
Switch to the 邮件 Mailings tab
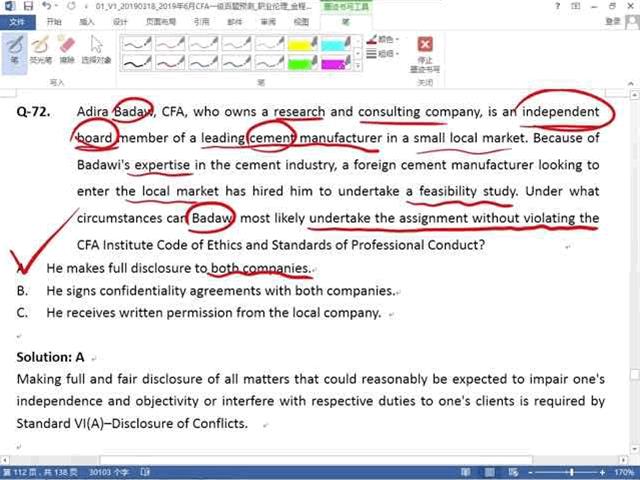click(x=235, y=22)
